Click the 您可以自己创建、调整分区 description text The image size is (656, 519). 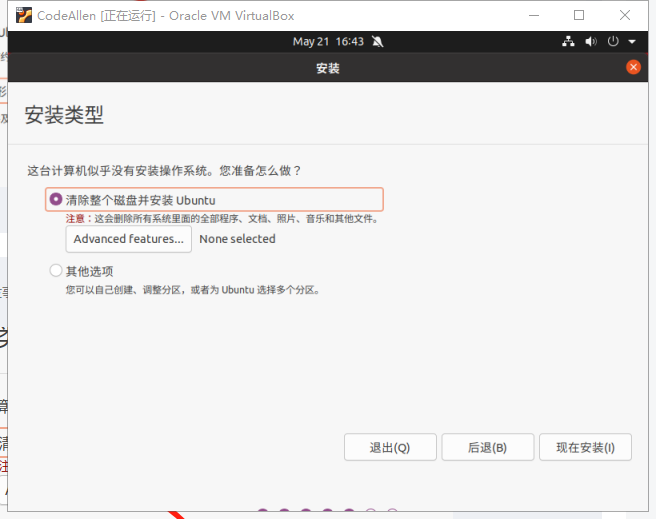click(x=193, y=290)
